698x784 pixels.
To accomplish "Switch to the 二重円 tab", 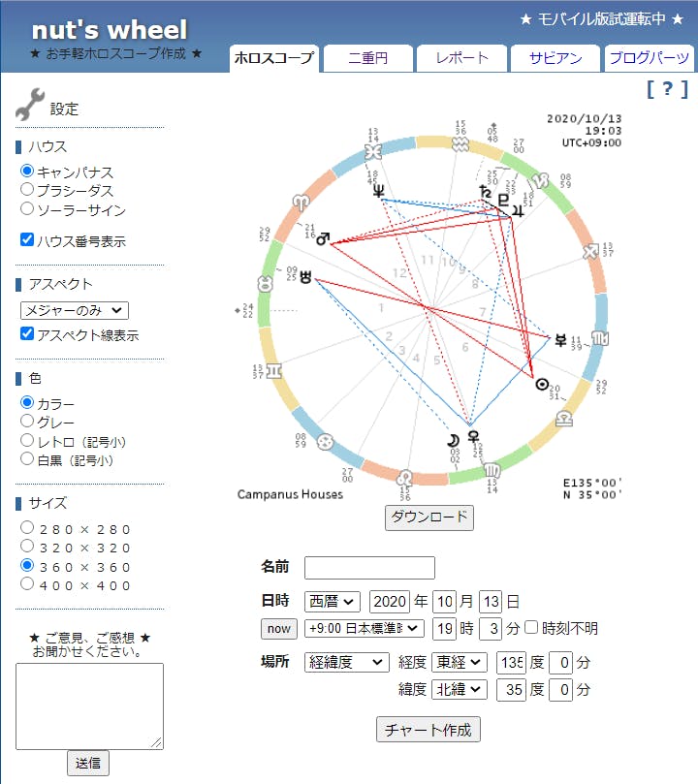I will coord(368,58).
